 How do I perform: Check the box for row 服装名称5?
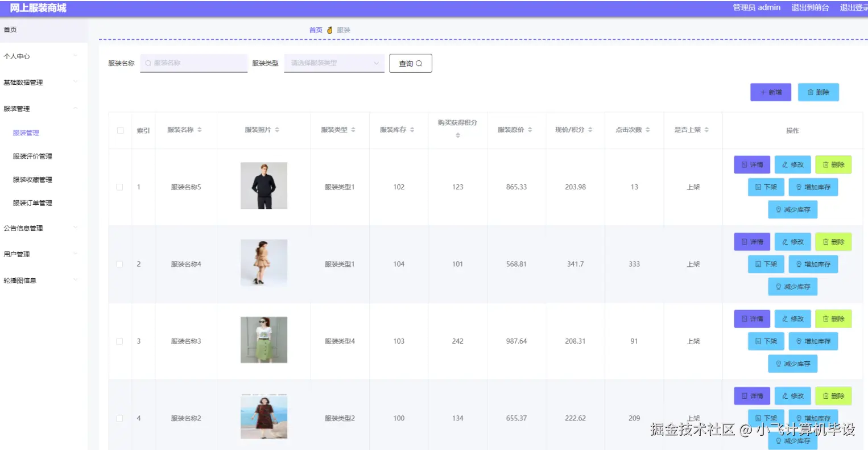(x=119, y=187)
